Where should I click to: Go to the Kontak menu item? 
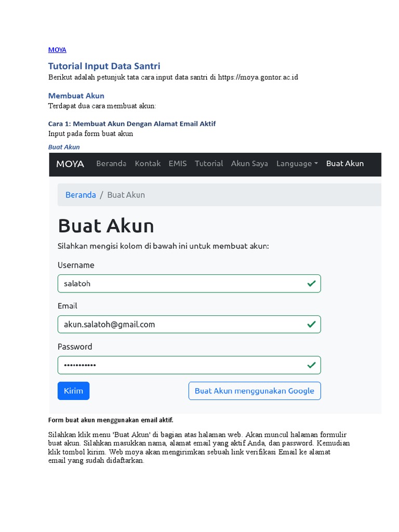[x=148, y=164]
